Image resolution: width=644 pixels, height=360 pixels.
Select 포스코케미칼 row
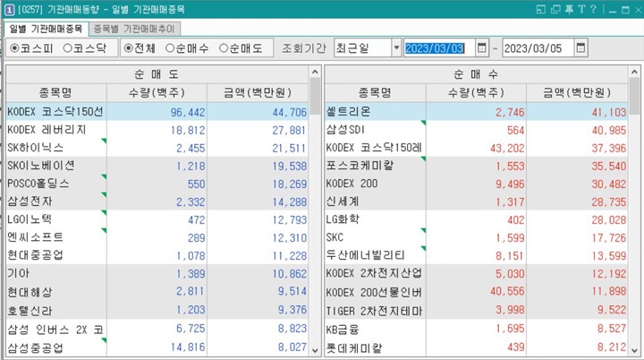476,166
